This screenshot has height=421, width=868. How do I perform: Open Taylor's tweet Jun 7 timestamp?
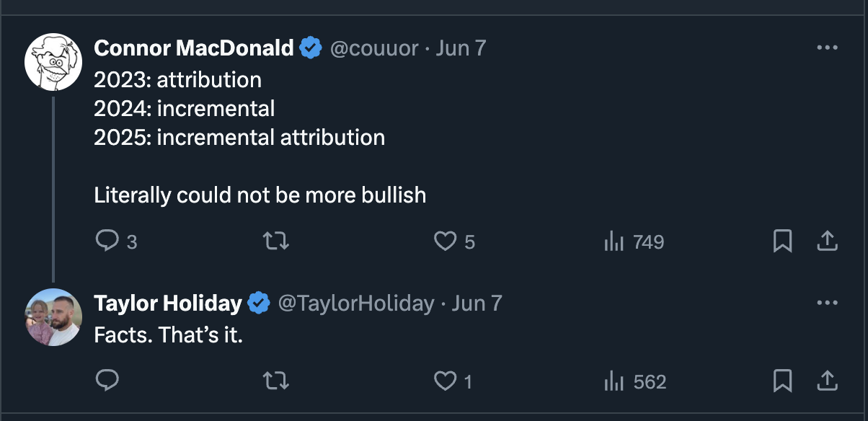pos(477,303)
